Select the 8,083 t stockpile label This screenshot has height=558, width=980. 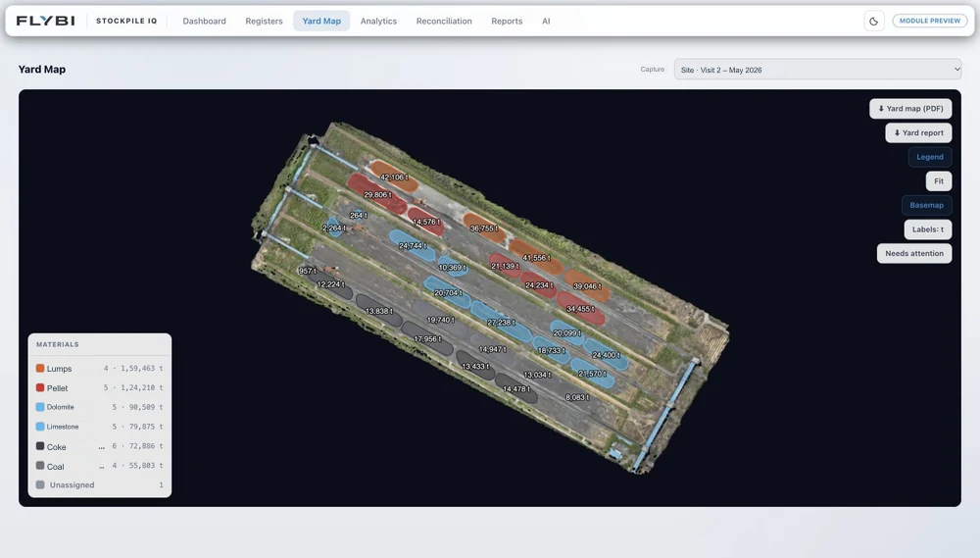point(577,397)
